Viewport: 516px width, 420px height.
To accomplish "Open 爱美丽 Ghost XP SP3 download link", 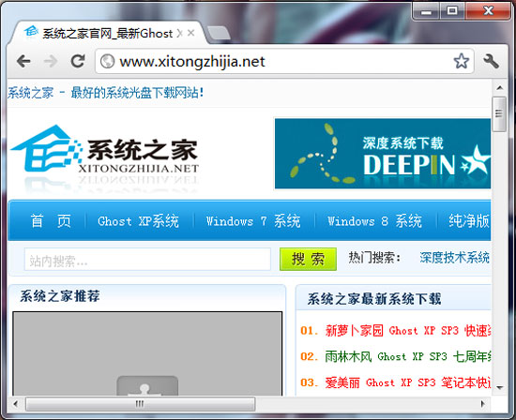I will click(x=408, y=382).
